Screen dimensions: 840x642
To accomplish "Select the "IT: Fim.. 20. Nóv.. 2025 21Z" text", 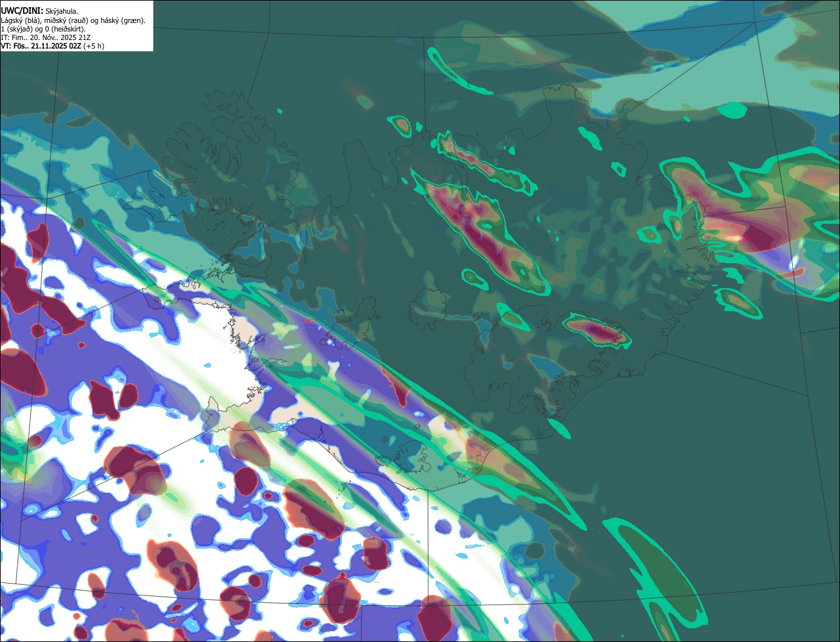I will tap(45, 37).
